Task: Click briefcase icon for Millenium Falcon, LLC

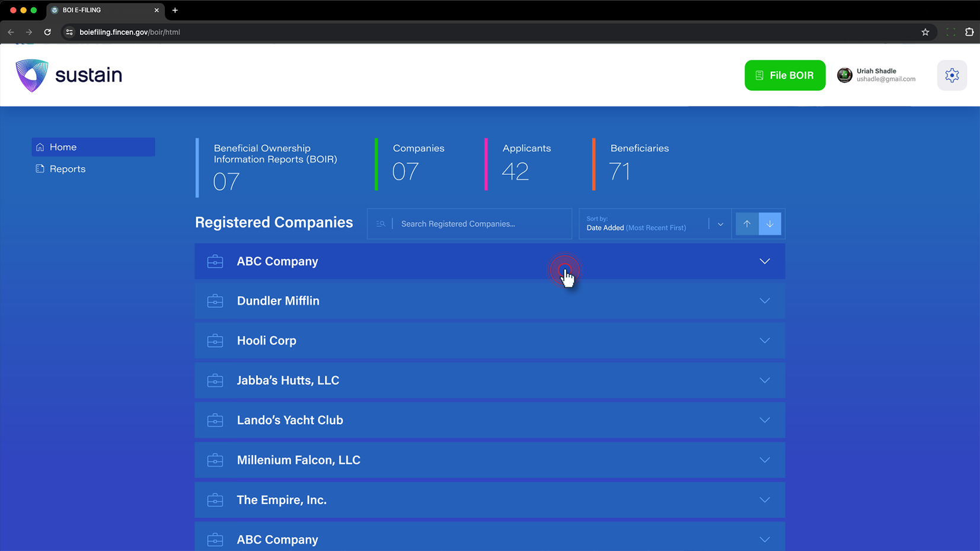Action: pyautogui.click(x=215, y=460)
